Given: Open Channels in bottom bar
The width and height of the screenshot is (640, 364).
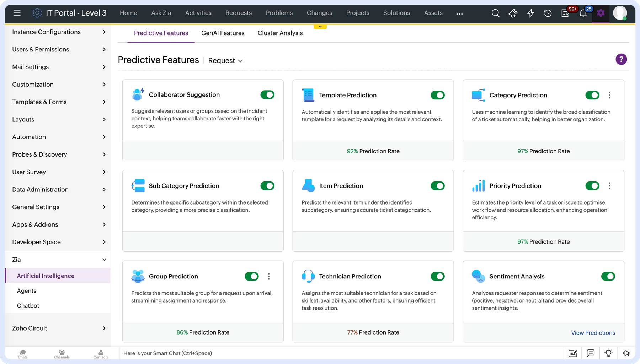Looking at the screenshot, I should (x=62, y=354).
